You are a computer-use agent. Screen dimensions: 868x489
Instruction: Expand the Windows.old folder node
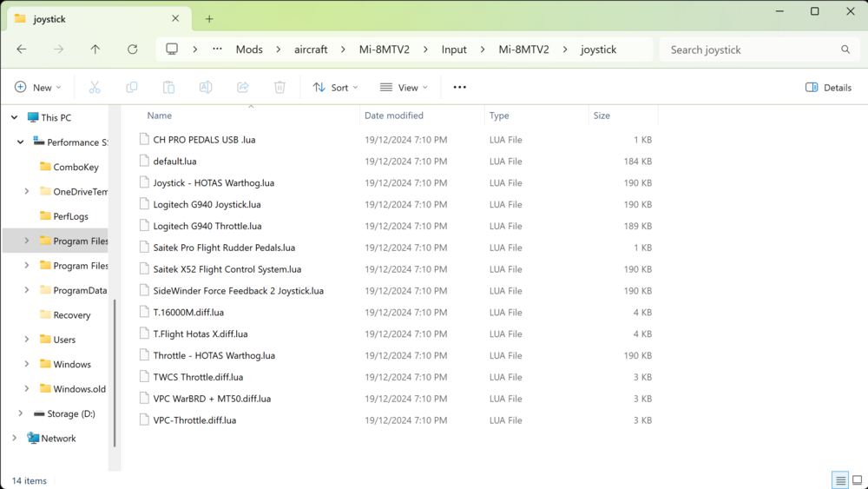coord(27,388)
